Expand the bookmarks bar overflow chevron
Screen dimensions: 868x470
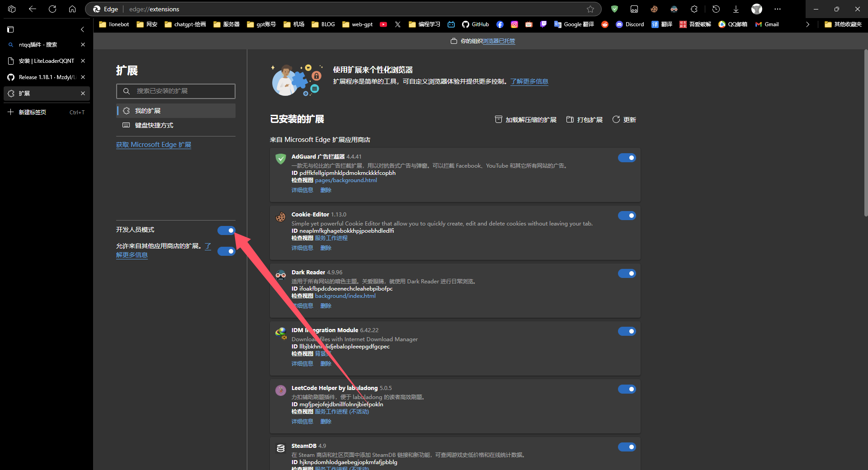point(807,24)
